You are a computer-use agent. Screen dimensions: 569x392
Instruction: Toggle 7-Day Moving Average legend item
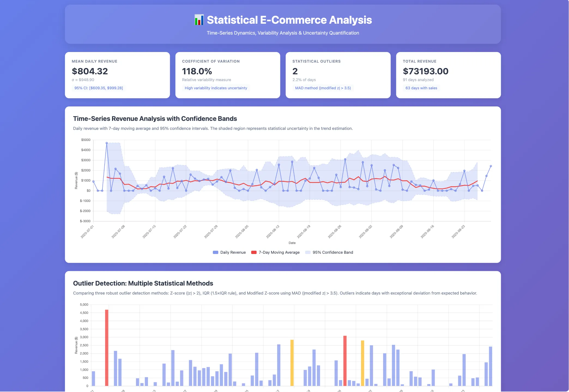click(279, 252)
